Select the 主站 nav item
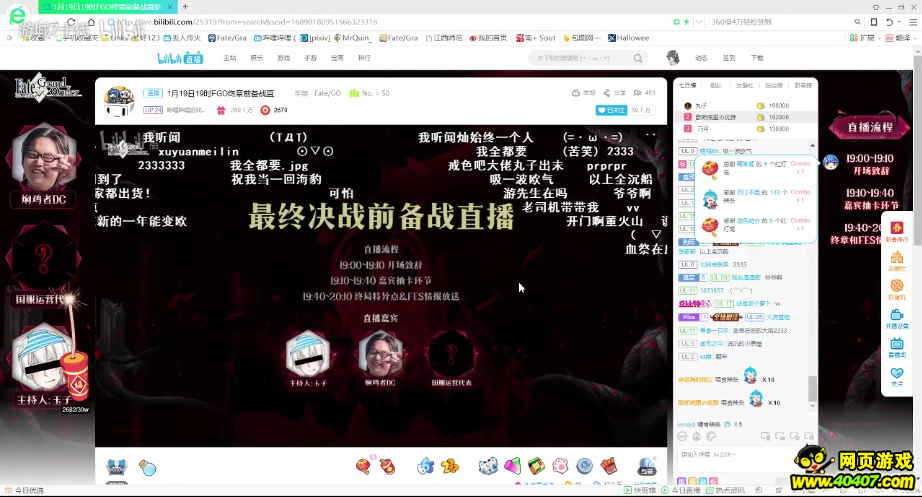Screen dimensions: 922x497 click(229, 58)
